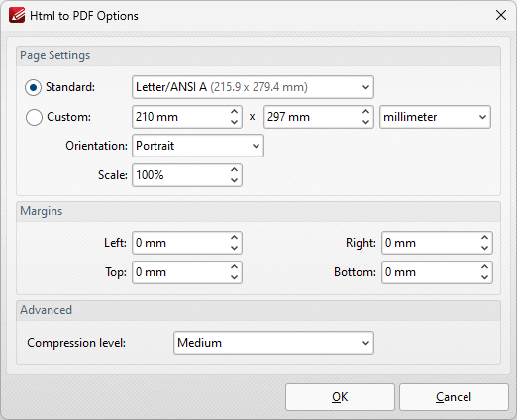Open the Portrait orientation dropdown
Image resolution: width=517 pixels, height=420 pixels.
(198, 146)
